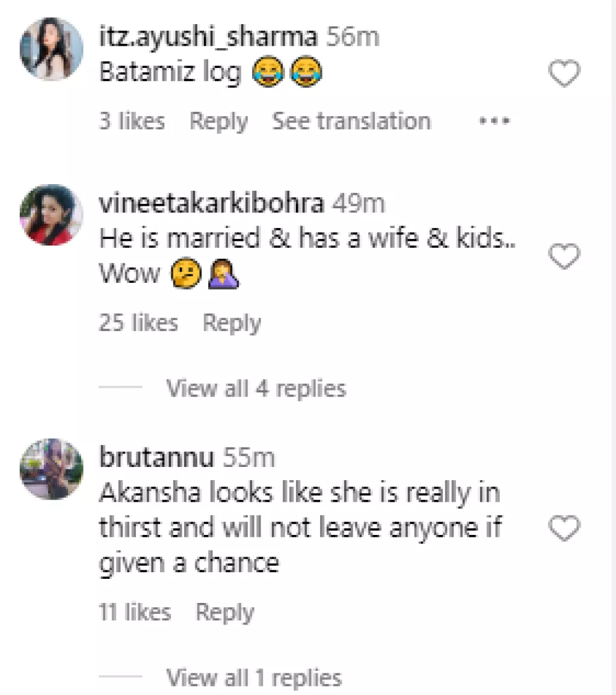The width and height of the screenshot is (616, 695).
Task: Expand all 4 replies under vineetakarkibohra
Action: [x=256, y=388]
